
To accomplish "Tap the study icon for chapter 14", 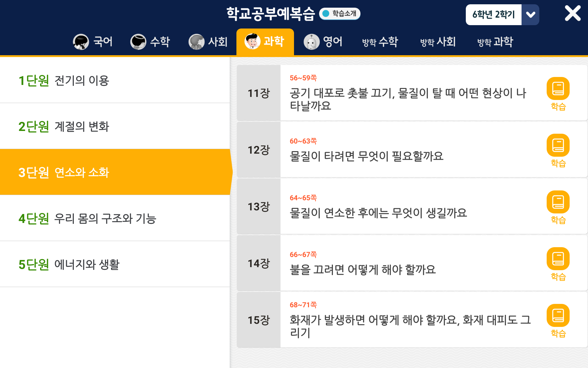I will pyautogui.click(x=558, y=259).
